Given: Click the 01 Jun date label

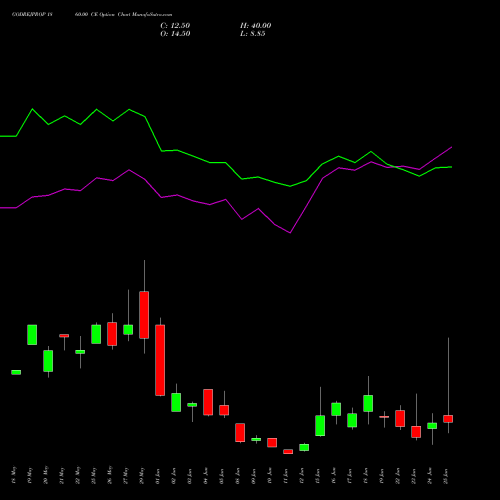Looking at the screenshot, I should point(158,476).
